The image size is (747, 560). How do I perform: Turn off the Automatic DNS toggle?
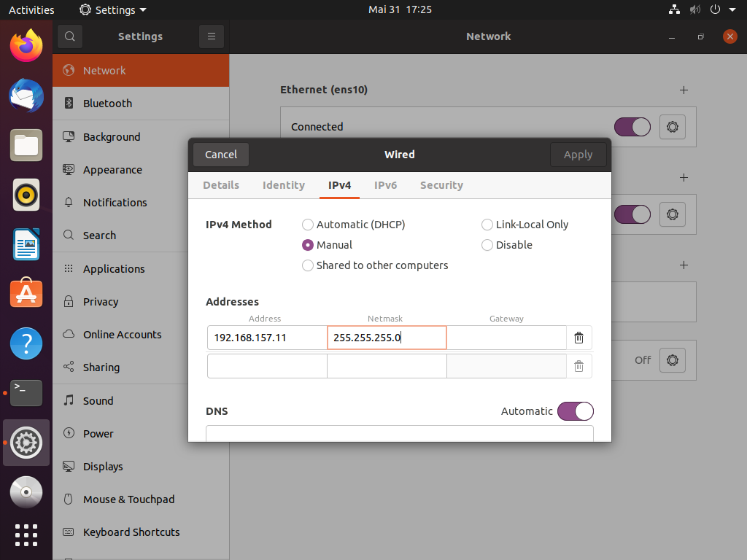point(575,411)
